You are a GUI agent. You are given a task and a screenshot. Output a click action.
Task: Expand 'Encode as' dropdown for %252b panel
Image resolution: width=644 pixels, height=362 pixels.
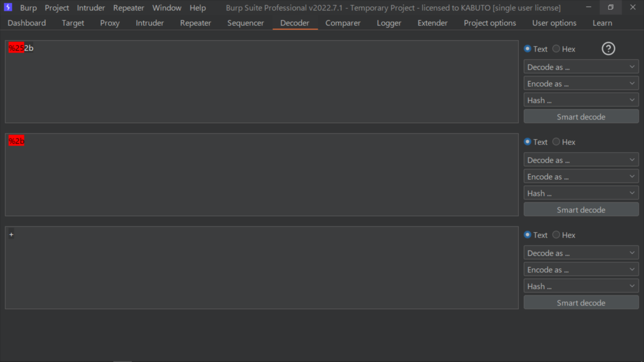[581, 84]
